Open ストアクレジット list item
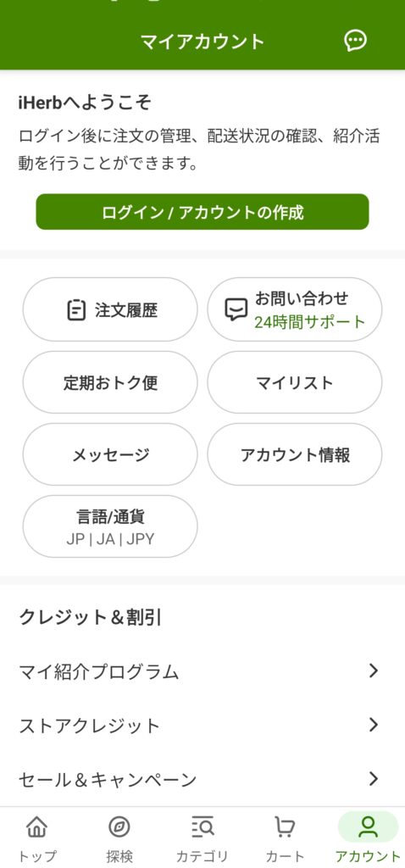 (x=202, y=726)
